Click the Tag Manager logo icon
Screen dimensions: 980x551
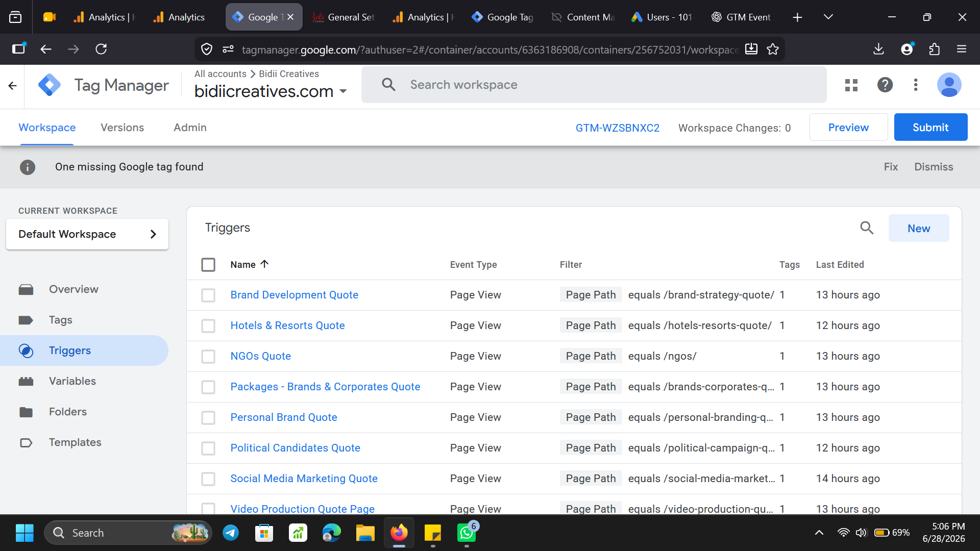tap(50, 85)
